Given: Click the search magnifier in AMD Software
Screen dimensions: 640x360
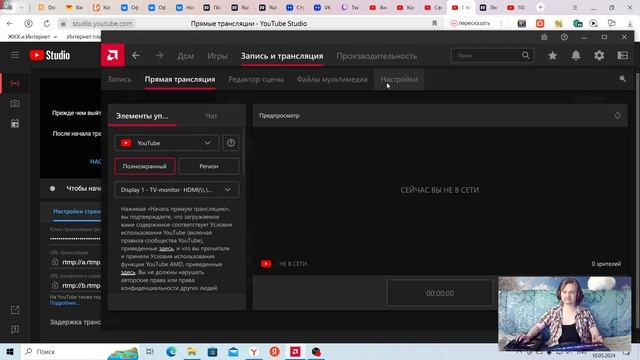Looking at the screenshot, I should click(526, 55).
